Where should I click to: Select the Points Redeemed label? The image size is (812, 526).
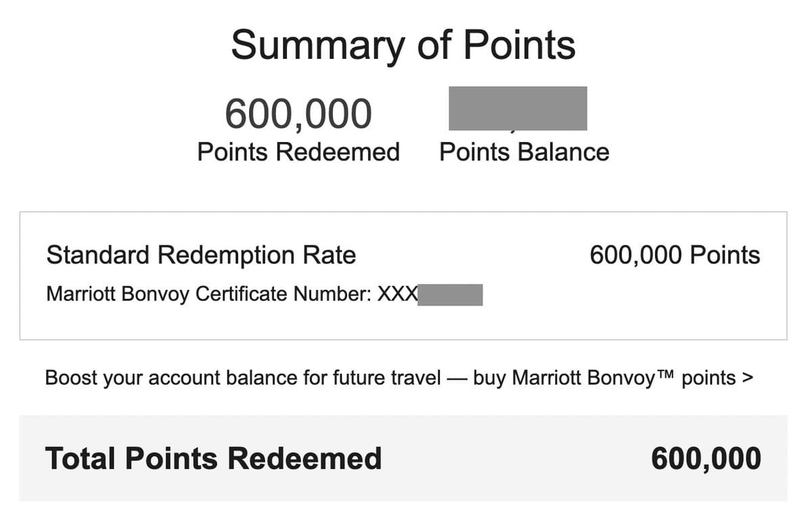[298, 151]
